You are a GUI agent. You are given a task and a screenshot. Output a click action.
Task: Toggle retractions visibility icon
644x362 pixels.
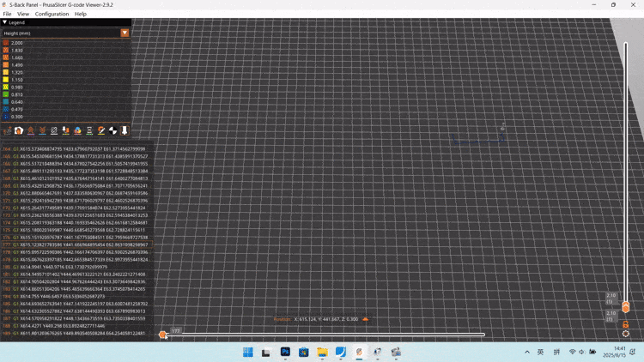[x=31, y=130]
